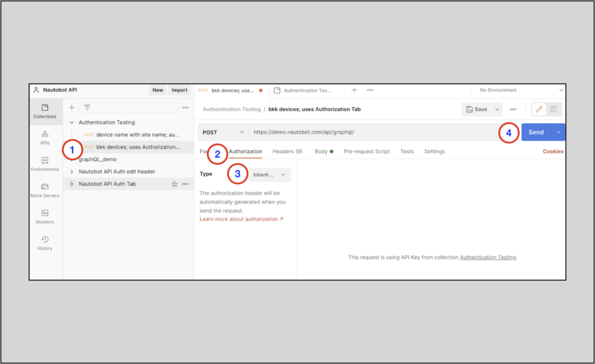Open the APIs sidebar section
The image size is (595, 364).
point(45,138)
